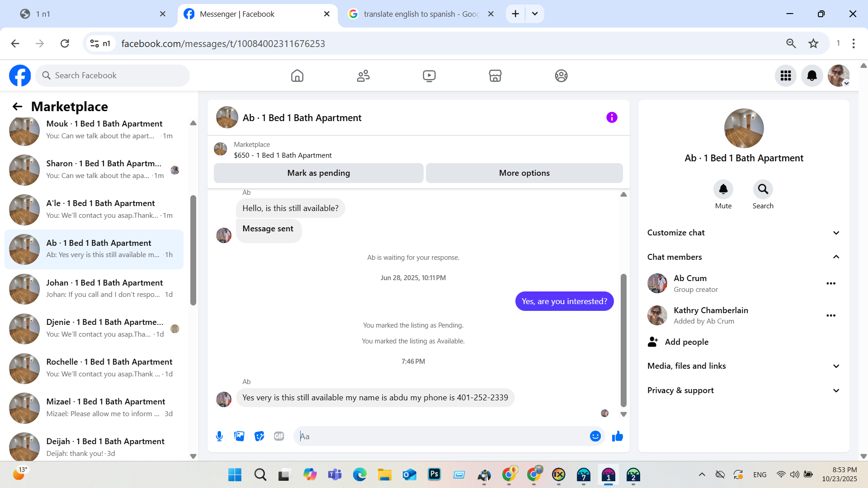Click the More options button

[524, 173]
